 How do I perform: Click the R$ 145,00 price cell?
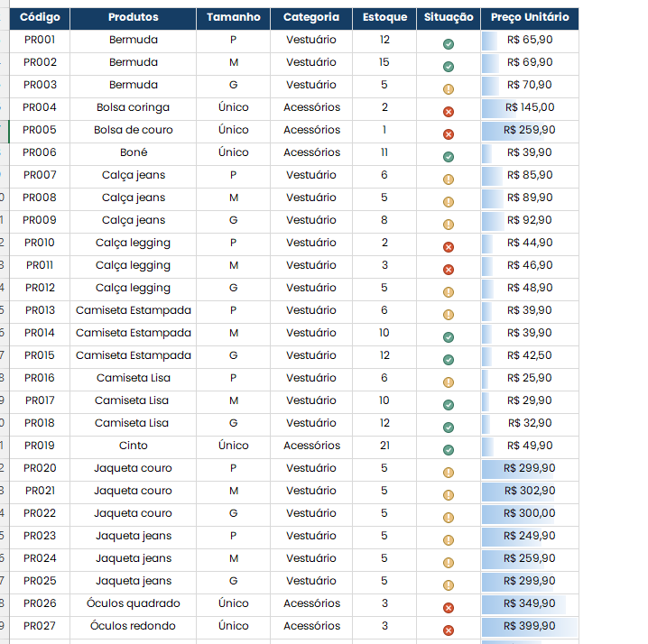(530, 107)
